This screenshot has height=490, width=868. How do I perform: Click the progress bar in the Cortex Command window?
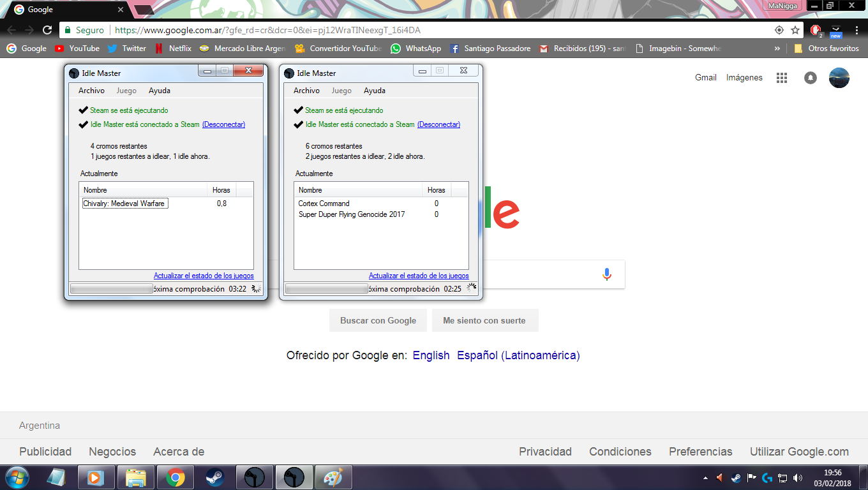click(x=326, y=288)
